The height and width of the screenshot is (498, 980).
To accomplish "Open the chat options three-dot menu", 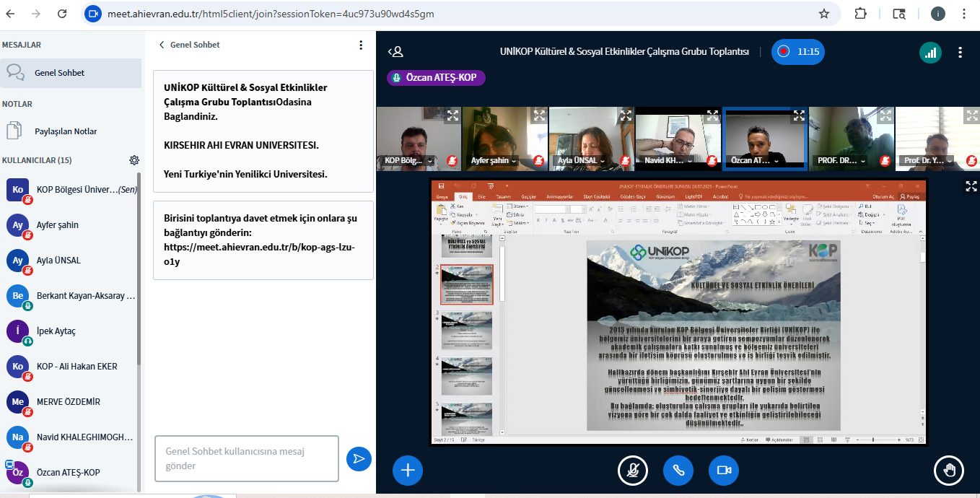I will click(361, 45).
